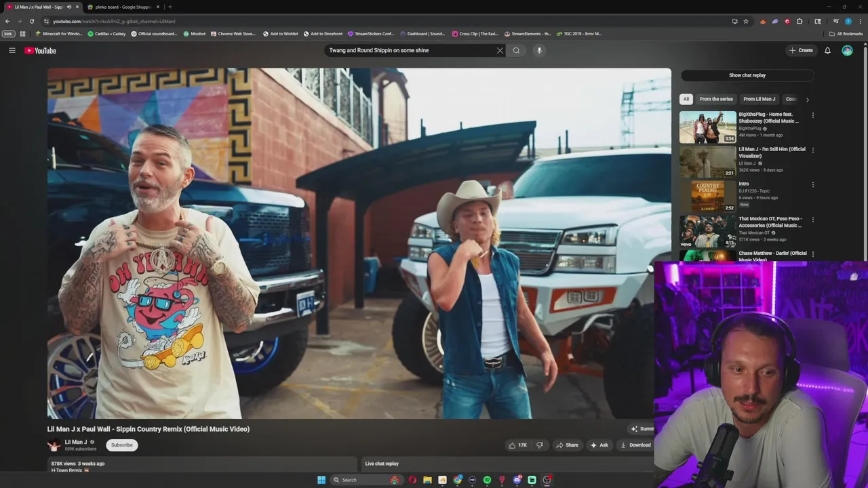Open the I'm Still Him visualizer thumbnail
The width and height of the screenshot is (868, 488).
pyautogui.click(x=707, y=162)
